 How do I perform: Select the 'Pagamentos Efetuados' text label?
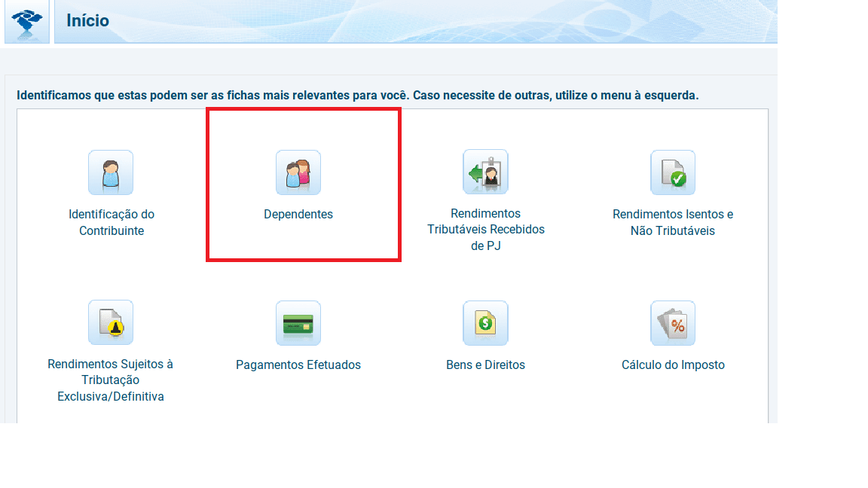point(298,365)
